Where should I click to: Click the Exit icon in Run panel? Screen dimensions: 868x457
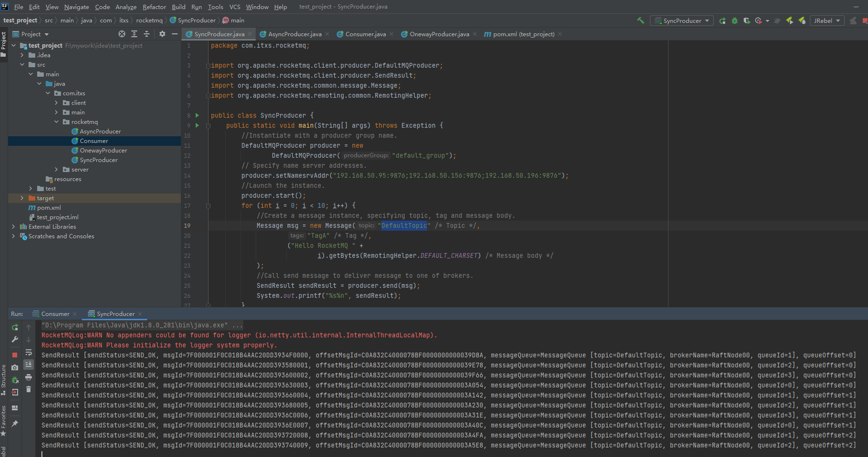tap(15, 392)
